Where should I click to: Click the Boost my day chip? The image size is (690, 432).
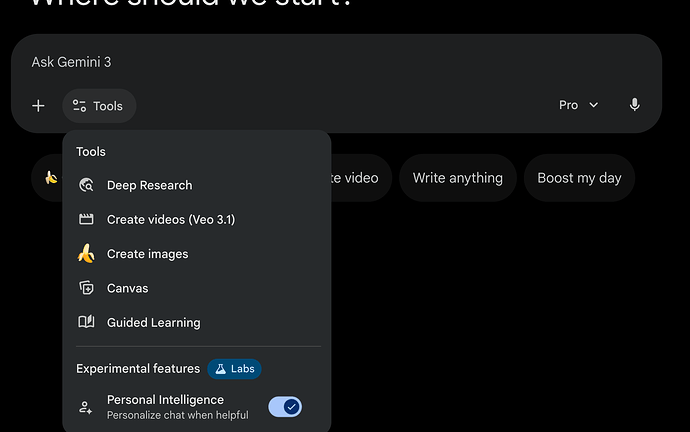[x=579, y=178]
